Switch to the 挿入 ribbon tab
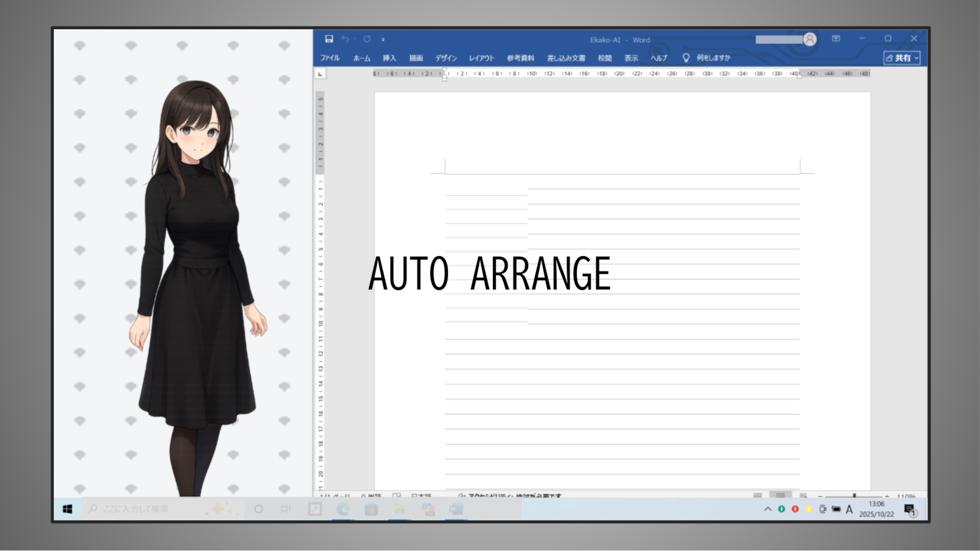 (x=389, y=58)
